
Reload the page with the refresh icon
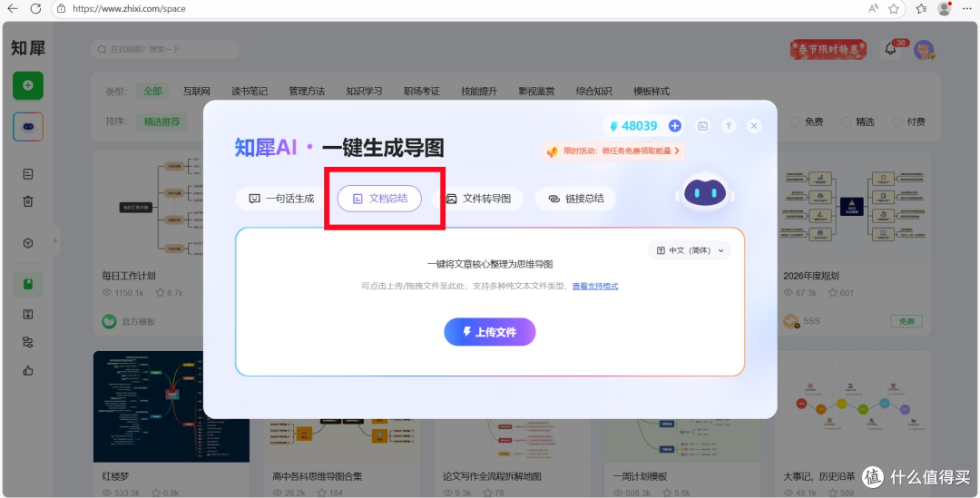tap(35, 9)
